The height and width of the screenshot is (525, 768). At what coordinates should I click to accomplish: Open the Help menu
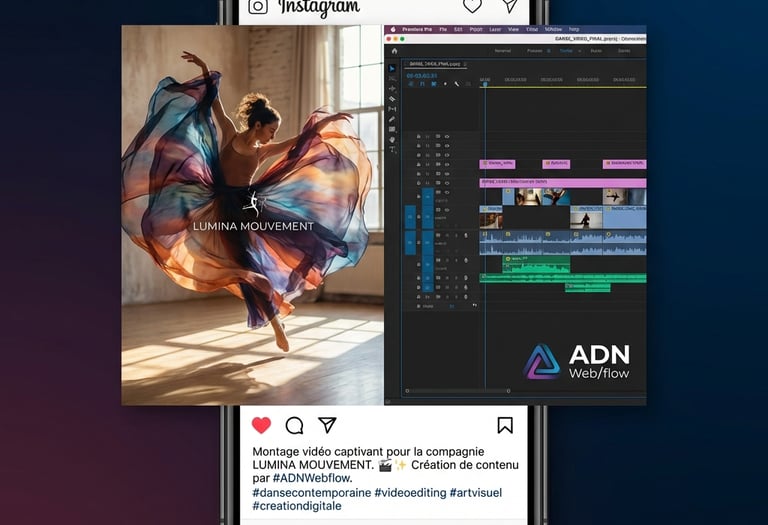pyautogui.click(x=574, y=29)
